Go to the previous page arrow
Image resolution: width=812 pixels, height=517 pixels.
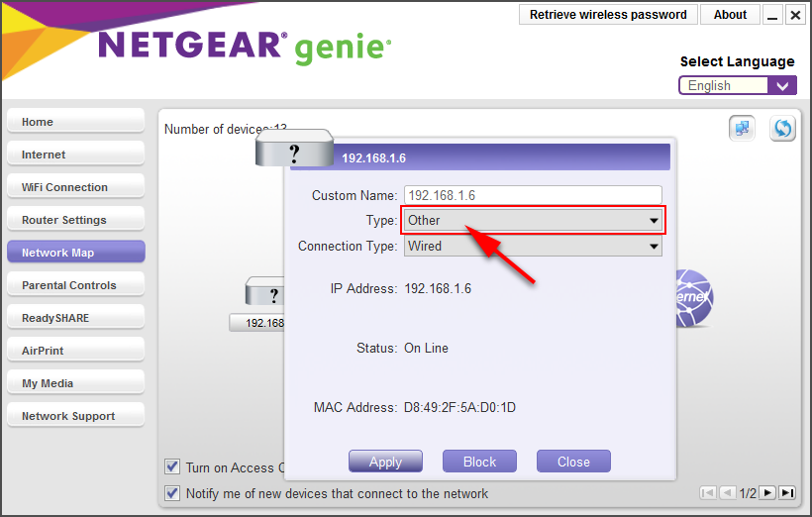(x=728, y=492)
